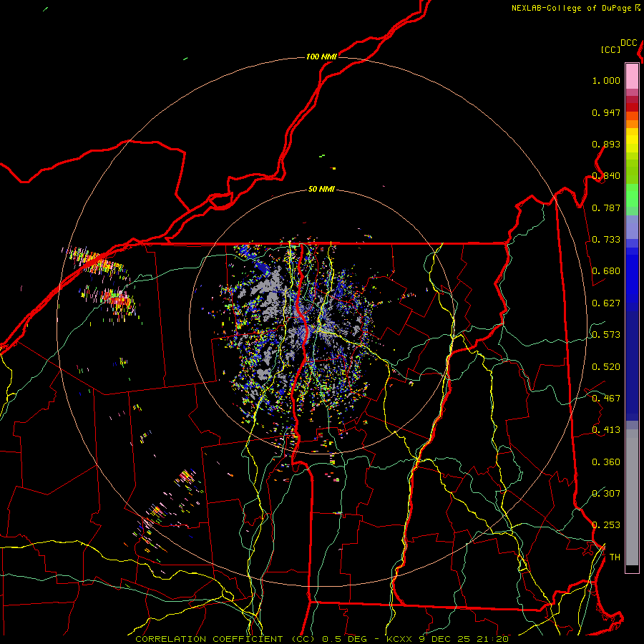Click the 0.520 scale value

tap(606, 367)
